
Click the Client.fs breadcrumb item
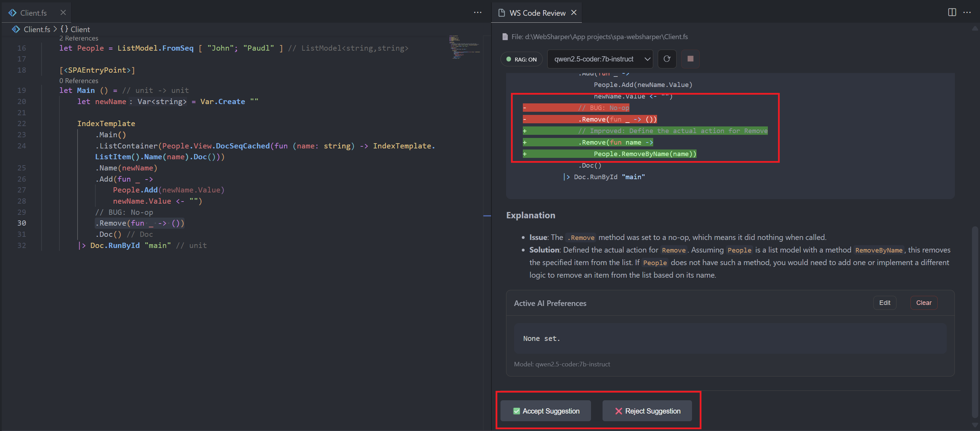pos(36,29)
